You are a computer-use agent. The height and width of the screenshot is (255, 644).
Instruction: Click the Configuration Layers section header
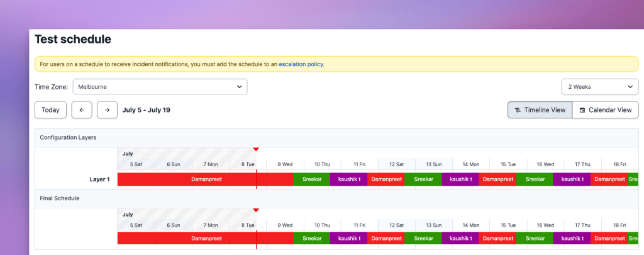68,137
